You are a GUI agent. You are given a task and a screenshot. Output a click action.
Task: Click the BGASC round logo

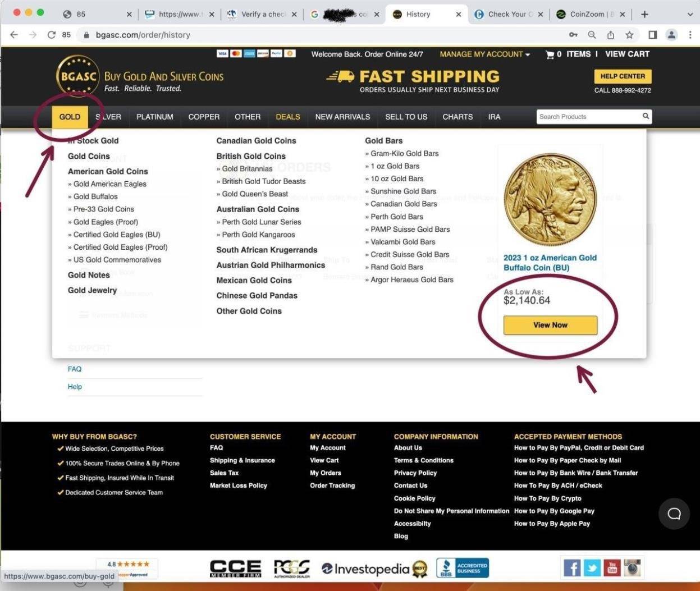[x=77, y=76]
